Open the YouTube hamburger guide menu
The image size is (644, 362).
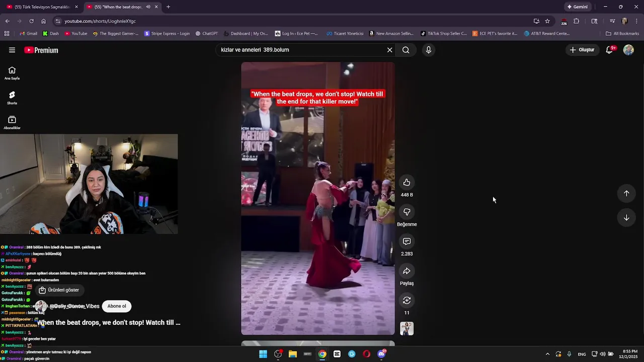pos(12,50)
